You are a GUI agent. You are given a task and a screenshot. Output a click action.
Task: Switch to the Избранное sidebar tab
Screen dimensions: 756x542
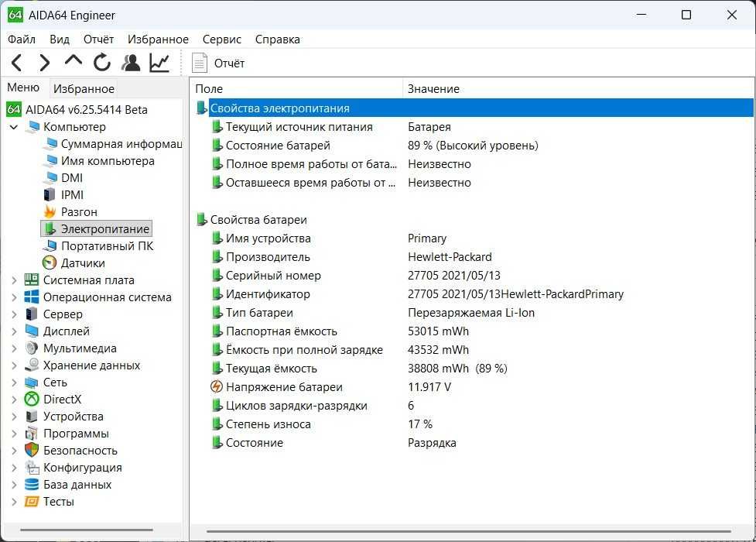pyautogui.click(x=84, y=89)
